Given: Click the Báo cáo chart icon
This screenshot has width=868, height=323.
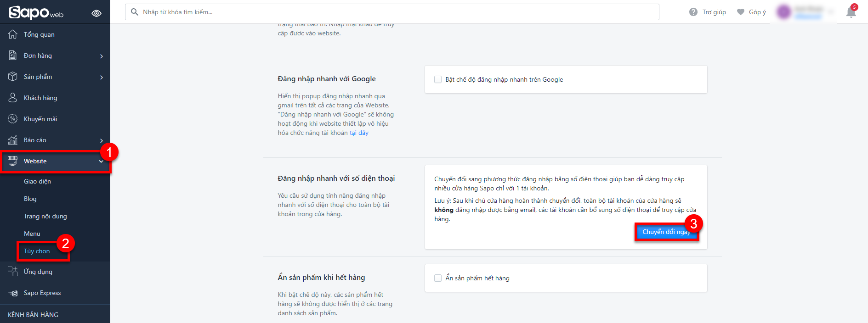Looking at the screenshot, I should coord(13,140).
